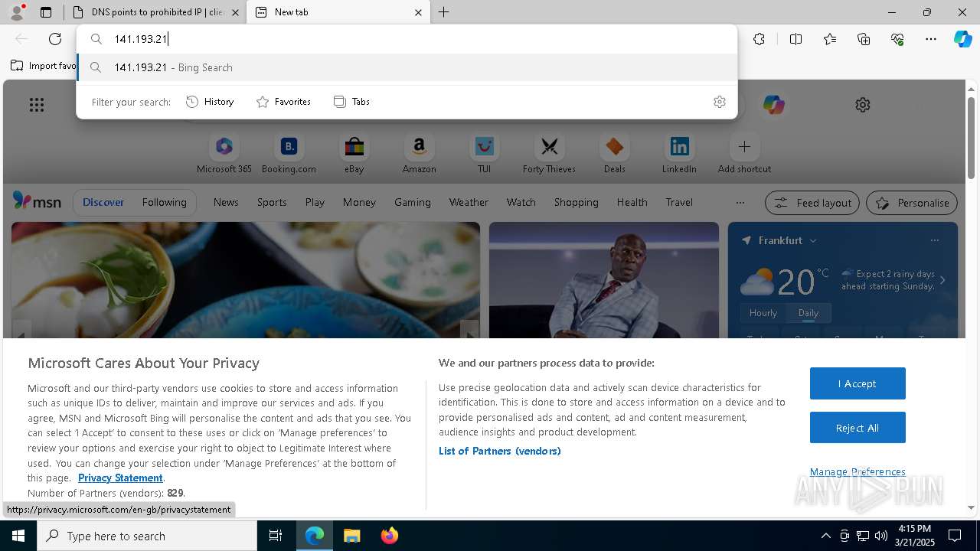Switch weather to Daily view
This screenshot has width=980, height=551.
pos(808,313)
